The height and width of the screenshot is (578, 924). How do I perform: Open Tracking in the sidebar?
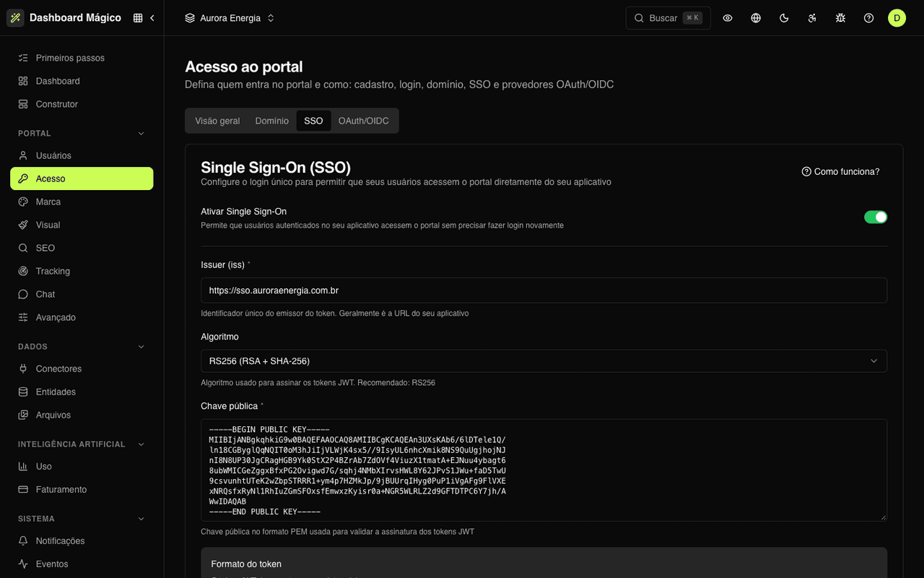click(x=82, y=271)
